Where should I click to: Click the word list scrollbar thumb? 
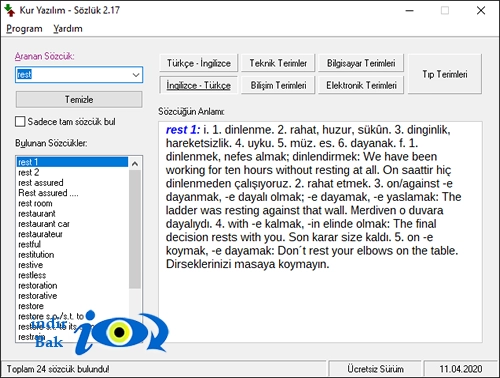coord(135,229)
